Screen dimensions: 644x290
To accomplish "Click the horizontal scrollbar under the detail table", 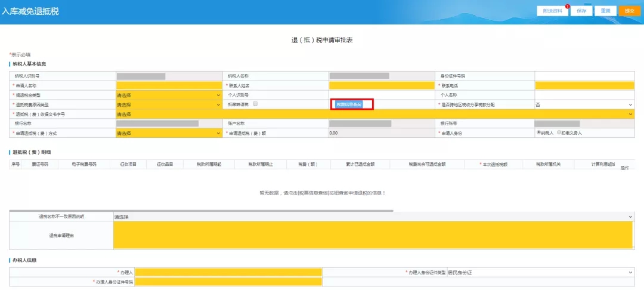I will point(202,211).
